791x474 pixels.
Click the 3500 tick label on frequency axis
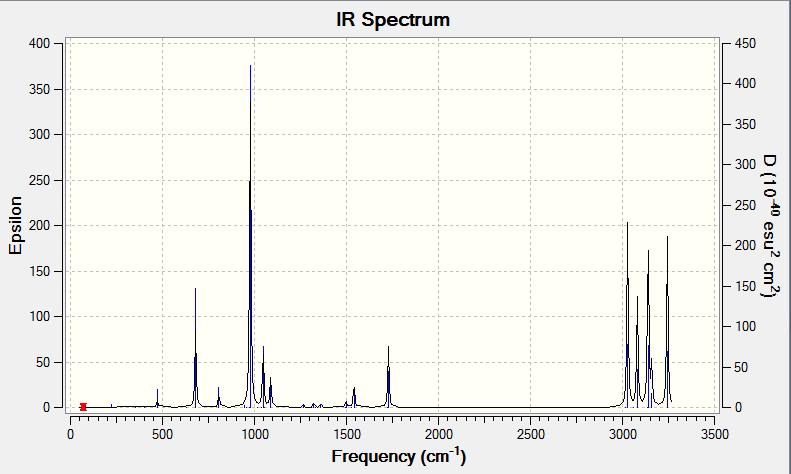pyautogui.click(x=715, y=435)
